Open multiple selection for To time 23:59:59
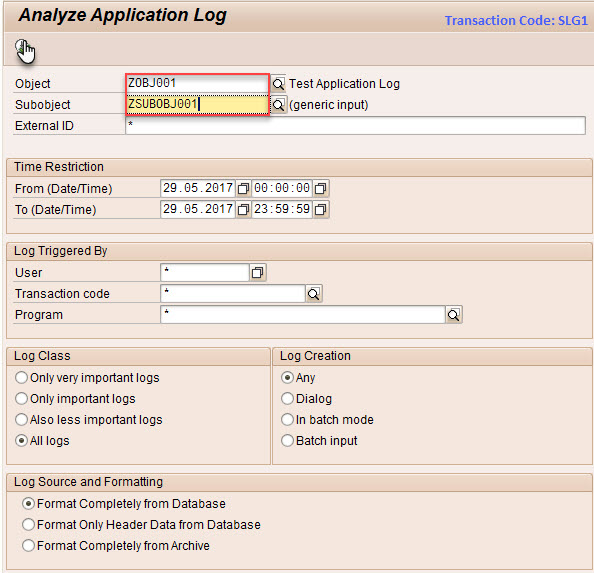Viewport: 594px width, 573px height. tap(321, 209)
